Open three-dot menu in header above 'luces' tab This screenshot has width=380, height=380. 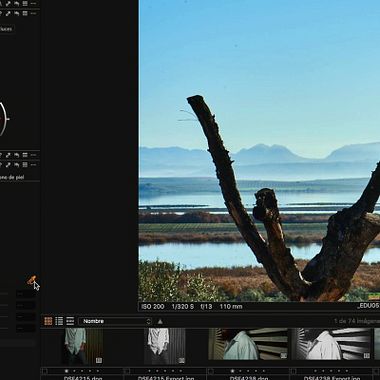point(33,14)
